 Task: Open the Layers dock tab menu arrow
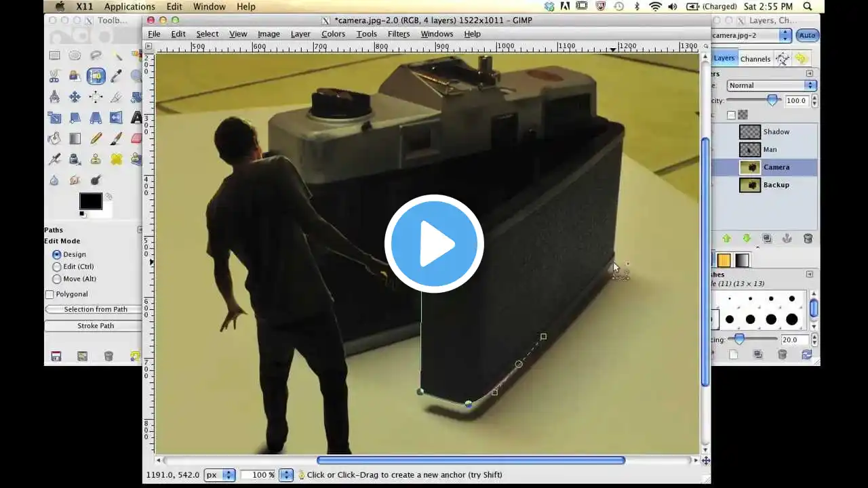pyautogui.click(x=809, y=73)
